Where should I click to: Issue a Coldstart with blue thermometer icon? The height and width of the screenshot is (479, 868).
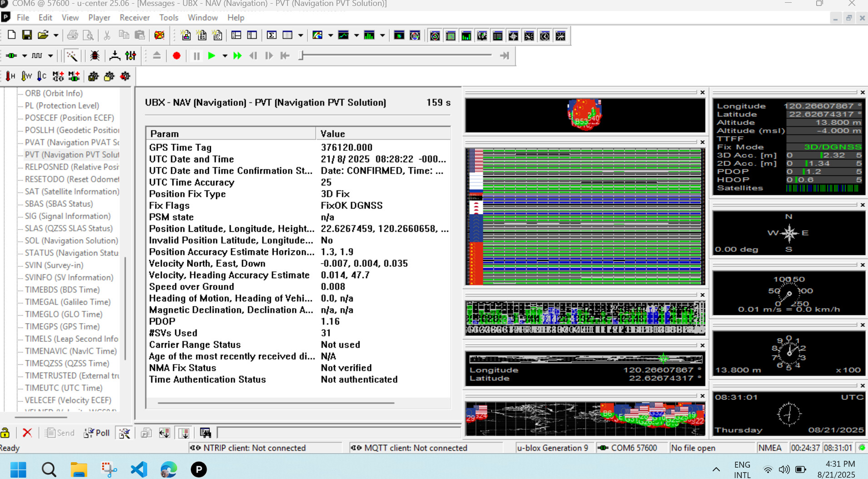click(42, 76)
